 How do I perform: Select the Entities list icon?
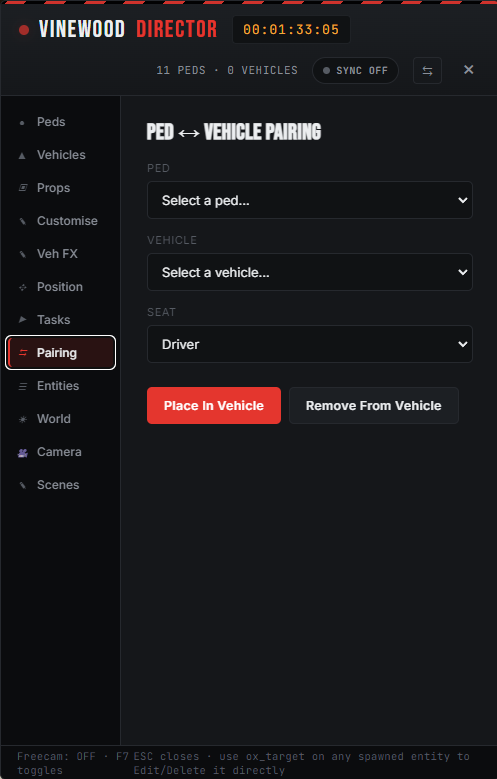coord(22,386)
